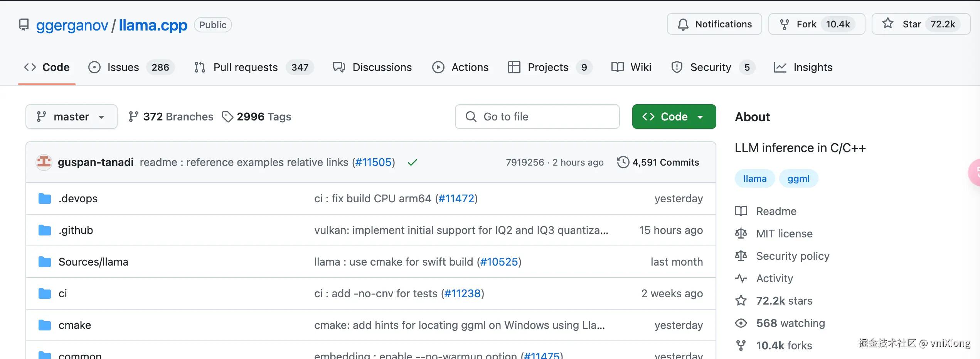980x359 pixels.
Task: Open the 372 Branches list
Action: pyautogui.click(x=171, y=117)
